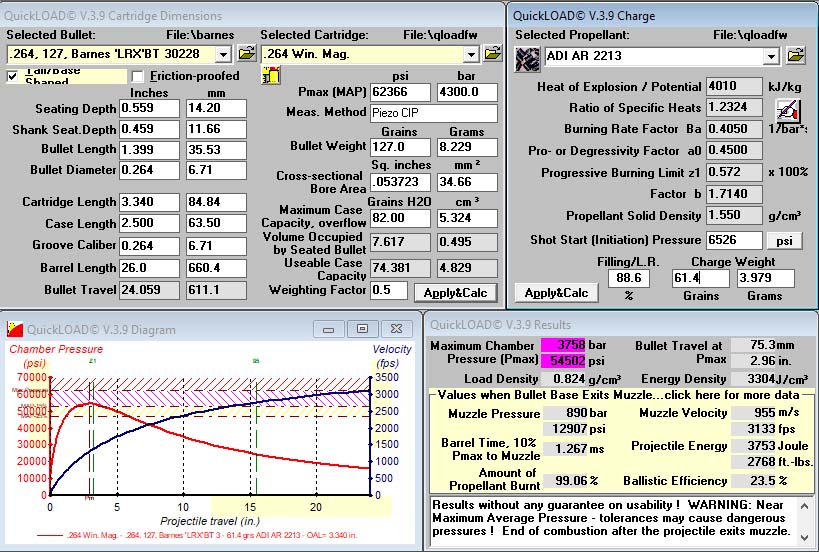Open the cartridge file folder icon

tap(493, 54)
